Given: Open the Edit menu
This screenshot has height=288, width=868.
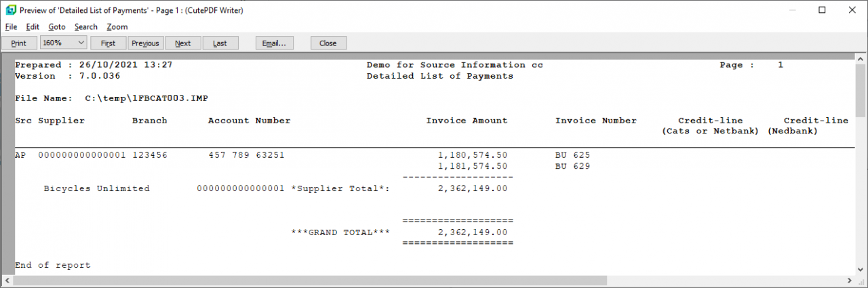Looking at the screenshot, I should (33, 27).
